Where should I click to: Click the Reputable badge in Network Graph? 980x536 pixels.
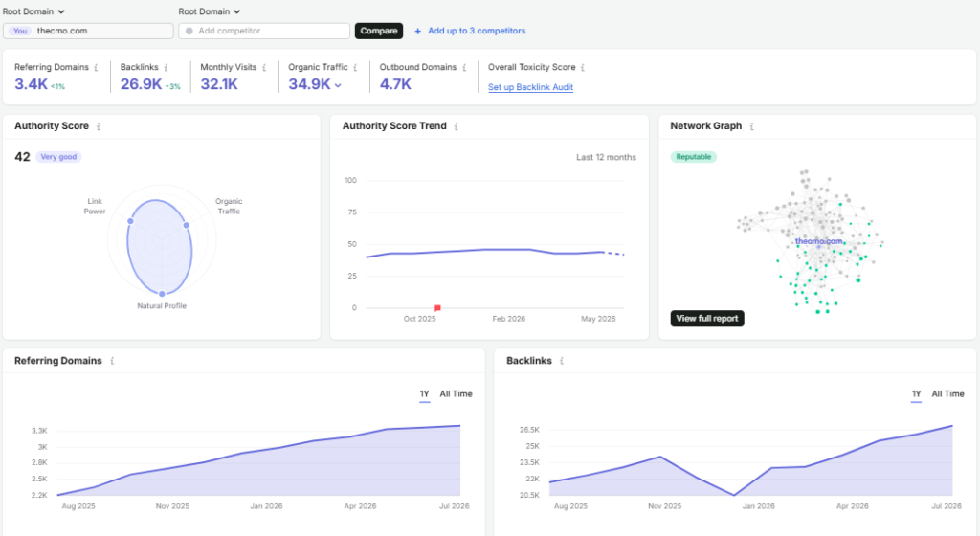coord(694,157)
